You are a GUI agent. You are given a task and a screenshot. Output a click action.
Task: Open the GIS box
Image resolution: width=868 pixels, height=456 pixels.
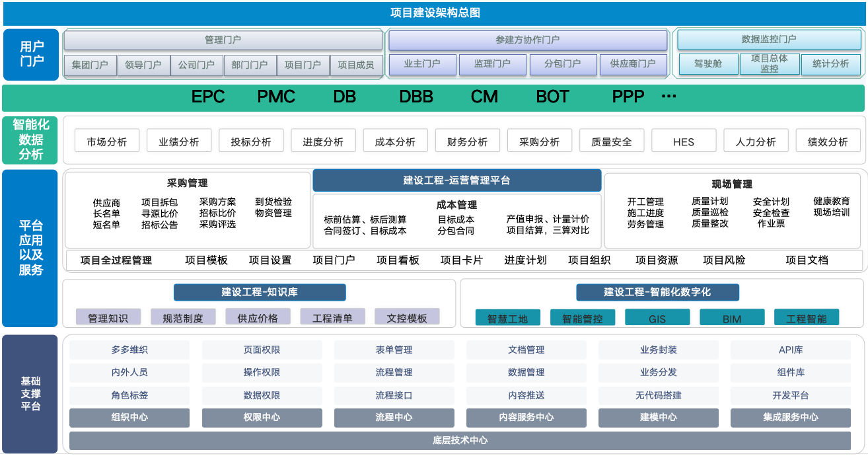(657, 318)
